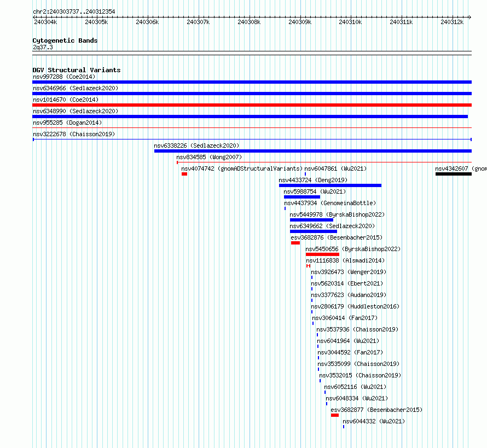
Task: Click nsv834585 (Wong2007) label
Action: pyautogui.click(x=209, y=157)
